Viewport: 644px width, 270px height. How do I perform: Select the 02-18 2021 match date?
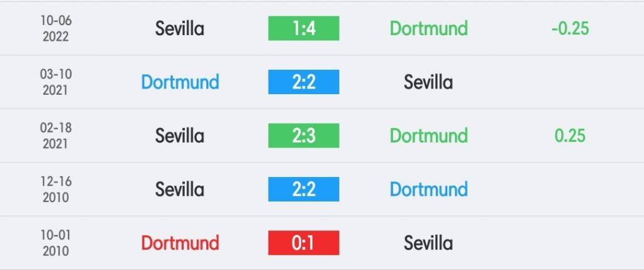[56, 136]
